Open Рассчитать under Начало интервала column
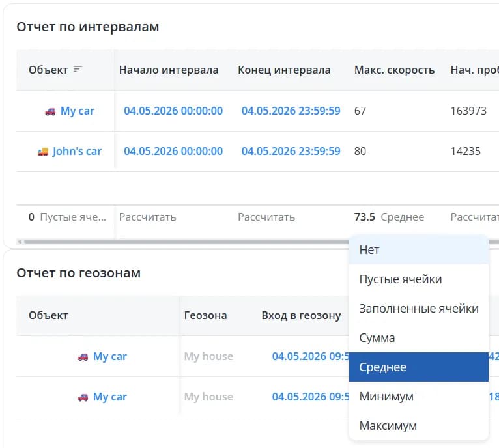The width and height of the screenshot is (499, 448). pos(147,217)
